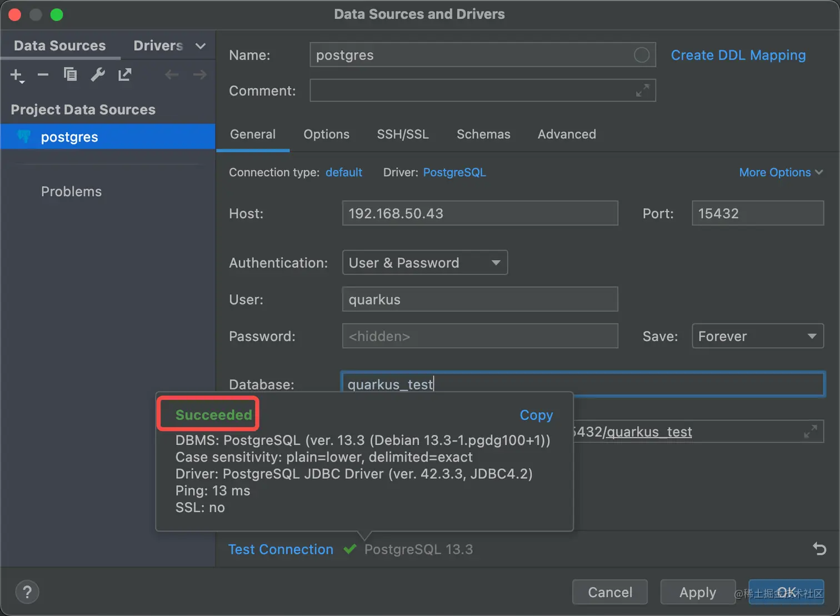Click the green checkmark connection status icon
Viewport: 840px width, 616px height.
350,549
